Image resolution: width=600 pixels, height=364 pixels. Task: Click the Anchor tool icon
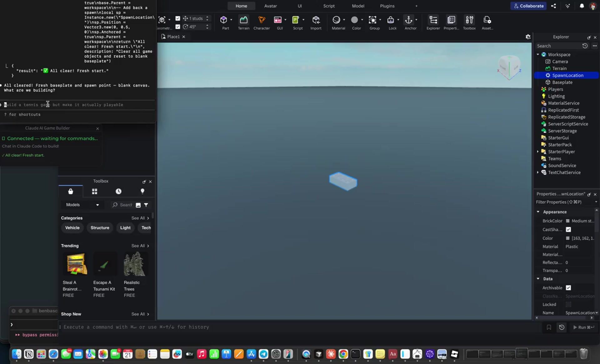(x=408, y=20)
